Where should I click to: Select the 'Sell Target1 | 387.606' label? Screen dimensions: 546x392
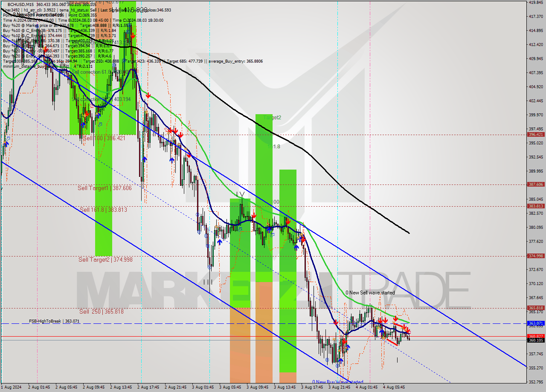click(105, 188)
